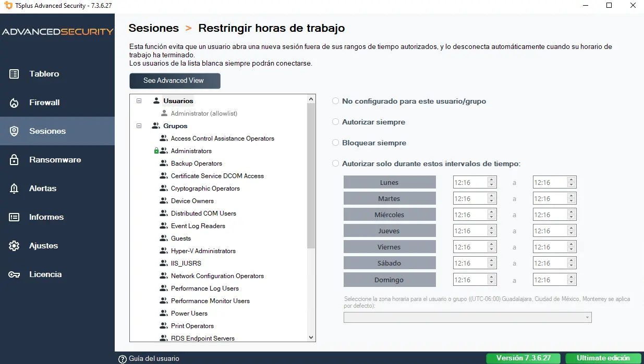Click the TSplus logo in title bar

pos(8,5)
